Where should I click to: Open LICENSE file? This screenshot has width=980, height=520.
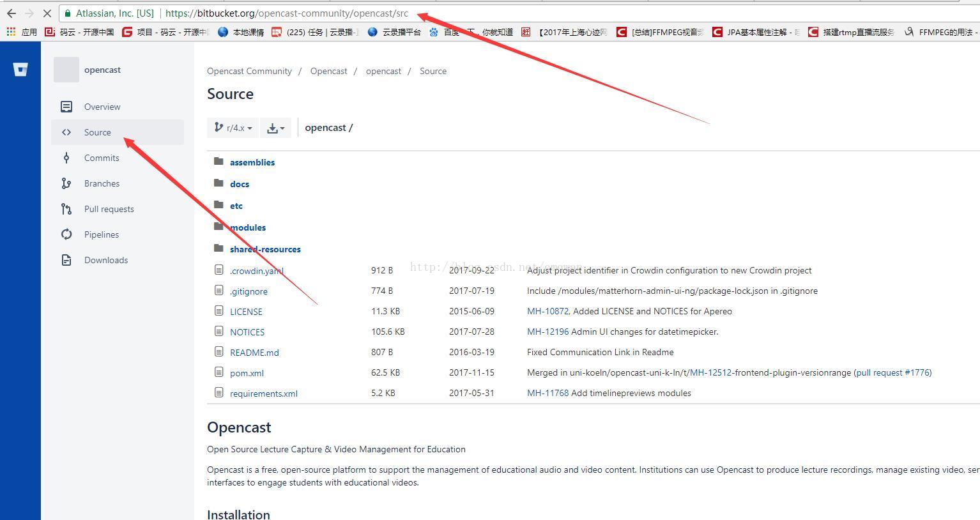(246, 312)
